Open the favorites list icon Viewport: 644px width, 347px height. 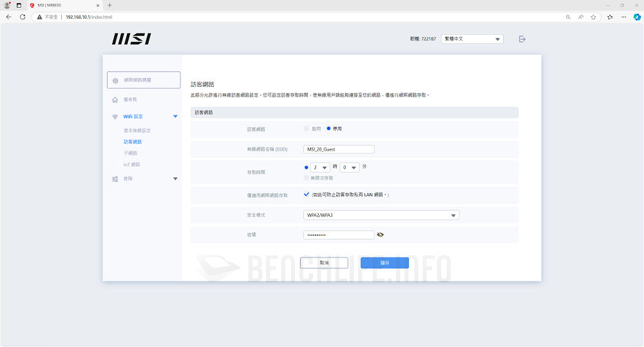click(x=610, y=17)
